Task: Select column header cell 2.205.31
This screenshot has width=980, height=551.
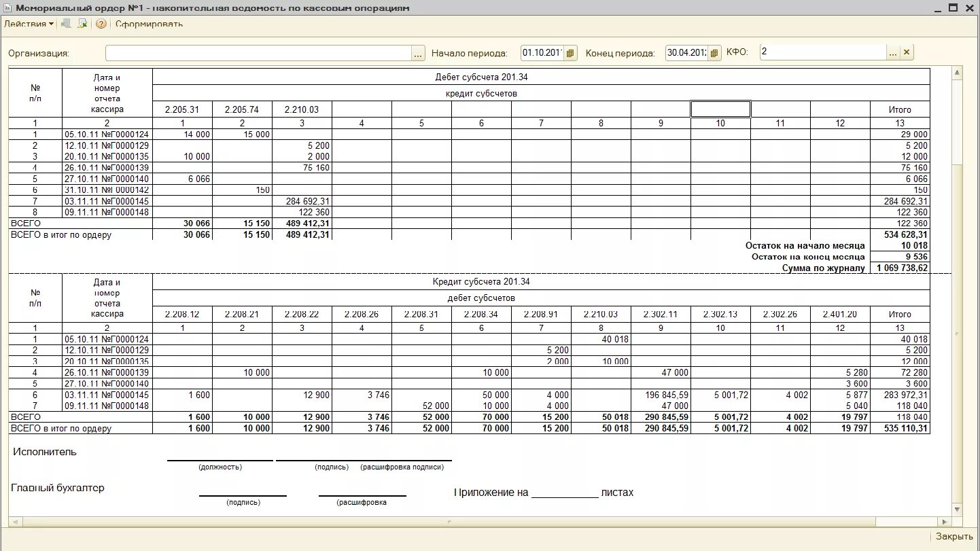Action: [182, 109]
